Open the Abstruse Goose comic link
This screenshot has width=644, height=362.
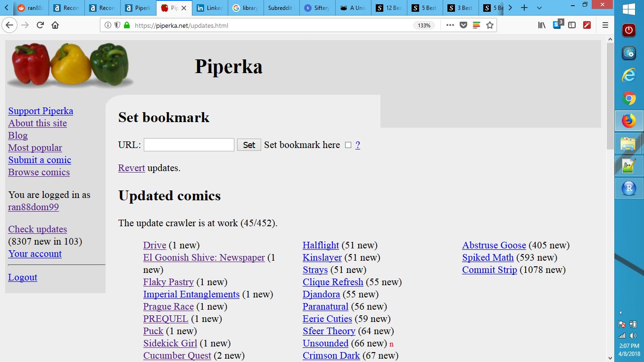(494, 245)
